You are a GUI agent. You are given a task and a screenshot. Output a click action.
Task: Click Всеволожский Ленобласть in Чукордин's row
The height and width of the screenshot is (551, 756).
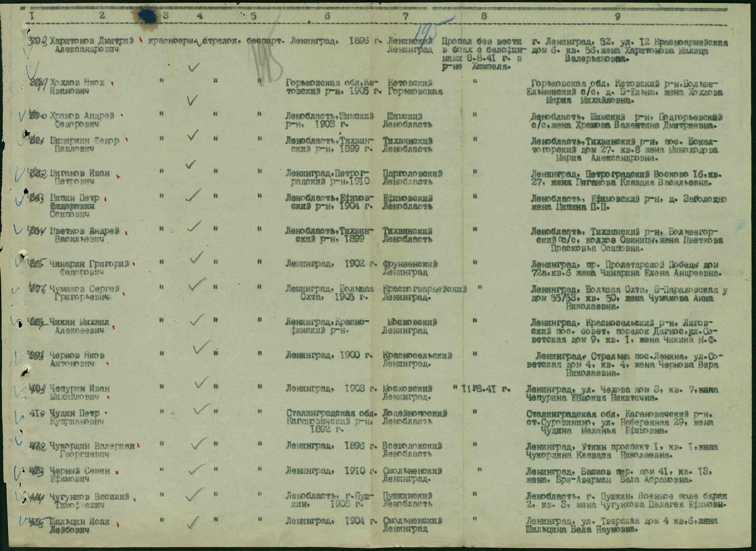click(x=412, y=450)
